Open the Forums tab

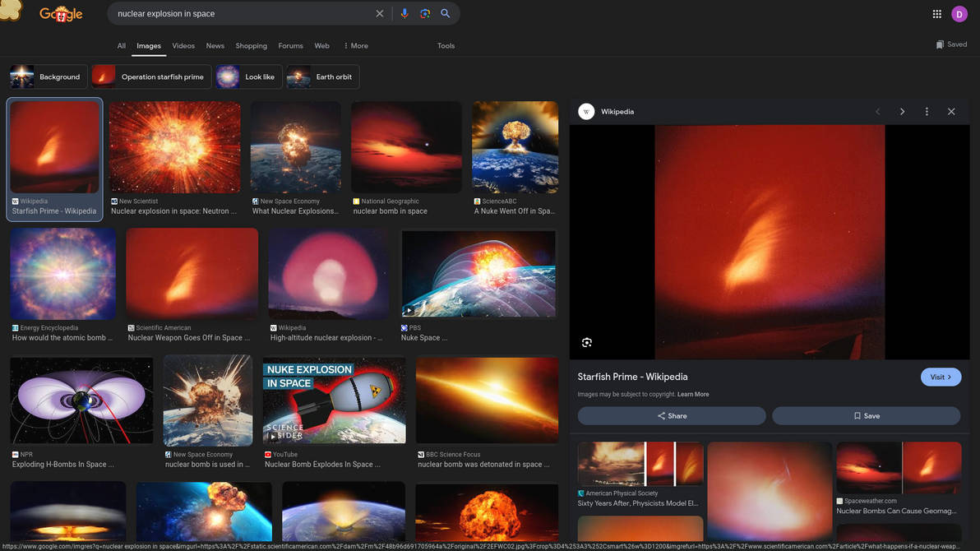click(290, 46)
